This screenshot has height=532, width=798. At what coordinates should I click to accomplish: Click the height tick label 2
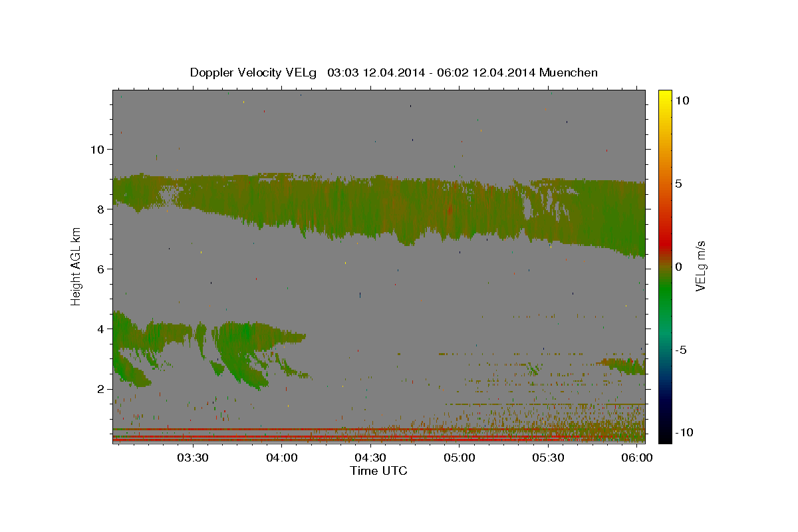101,388
